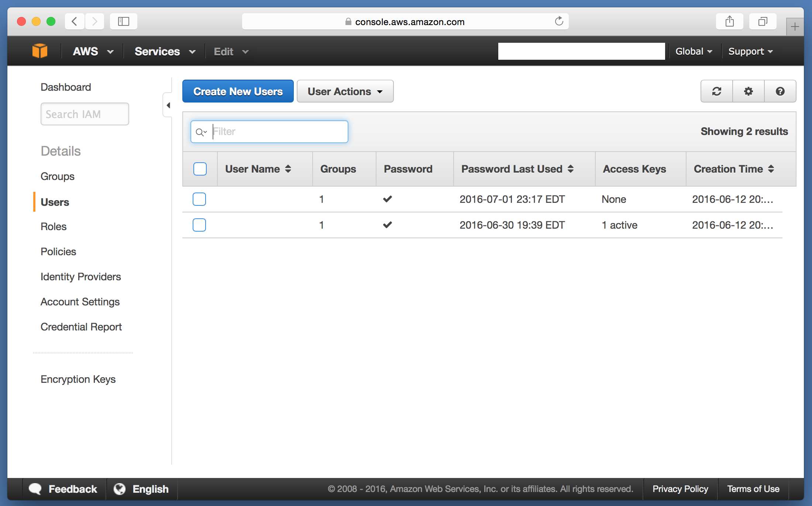Screen dimensions: 812x506
Task: Select the first user row checkbox
Action: tap(199, 199)
